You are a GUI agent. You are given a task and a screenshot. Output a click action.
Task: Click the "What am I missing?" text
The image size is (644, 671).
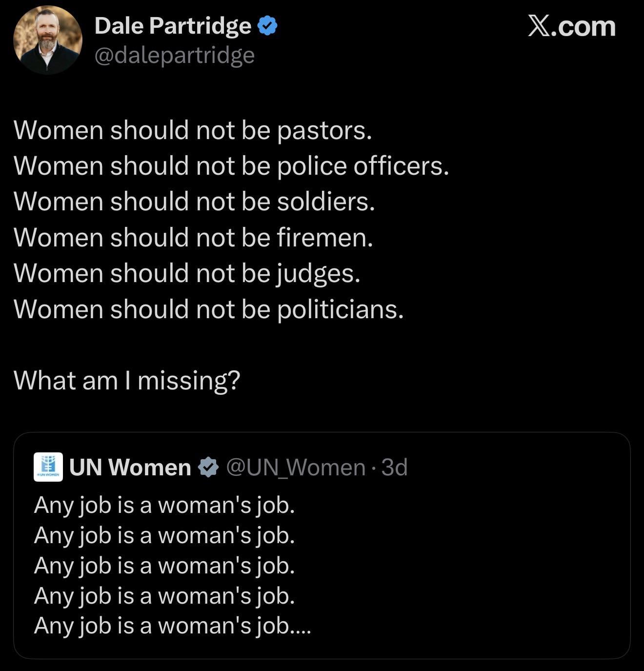127,380
